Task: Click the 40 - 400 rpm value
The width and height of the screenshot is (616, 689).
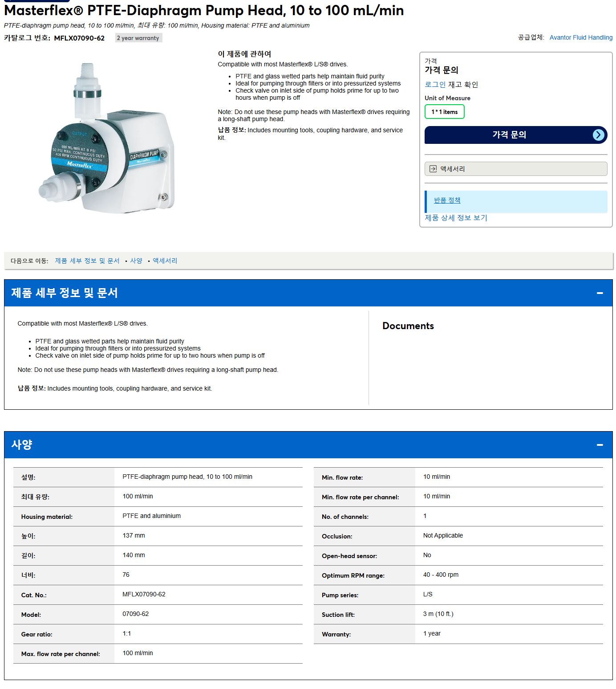Action: click(x=441, y=575)
